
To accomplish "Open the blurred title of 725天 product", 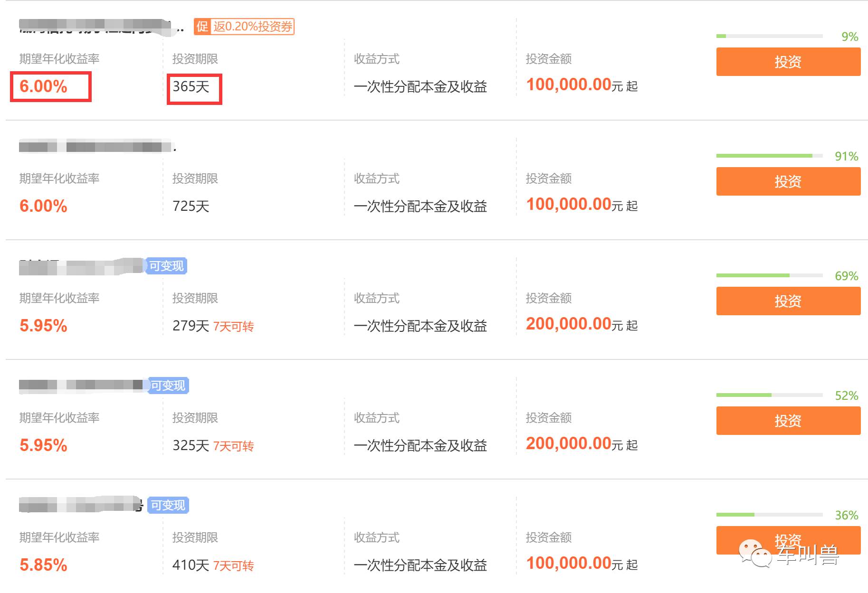I will tap(95, 147).
